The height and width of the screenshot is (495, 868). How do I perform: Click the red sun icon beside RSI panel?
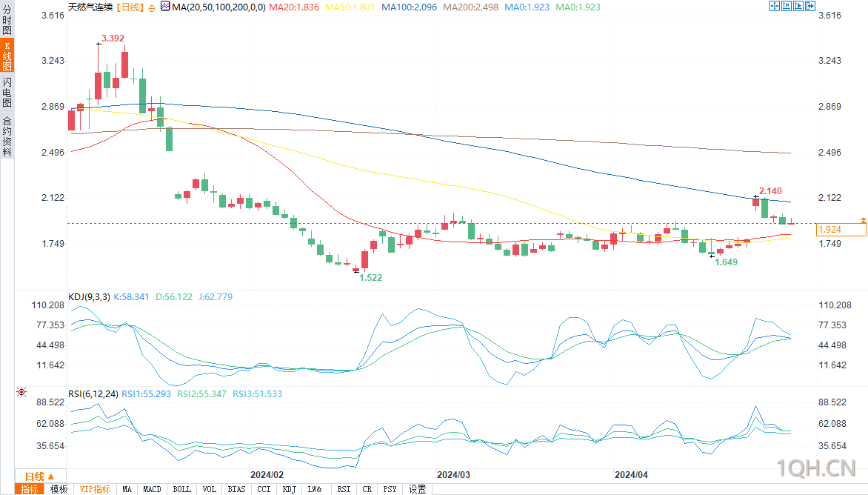pos(21,393)
